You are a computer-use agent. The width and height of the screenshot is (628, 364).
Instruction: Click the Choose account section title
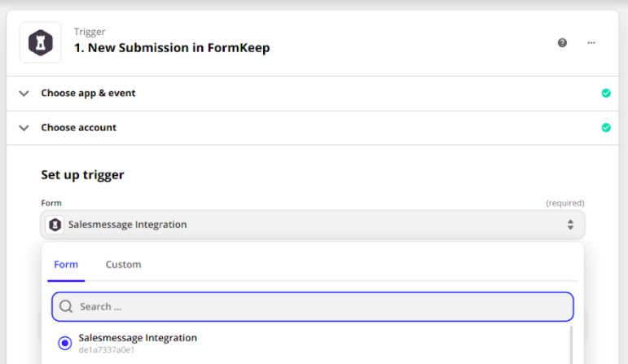coord(78,128)
